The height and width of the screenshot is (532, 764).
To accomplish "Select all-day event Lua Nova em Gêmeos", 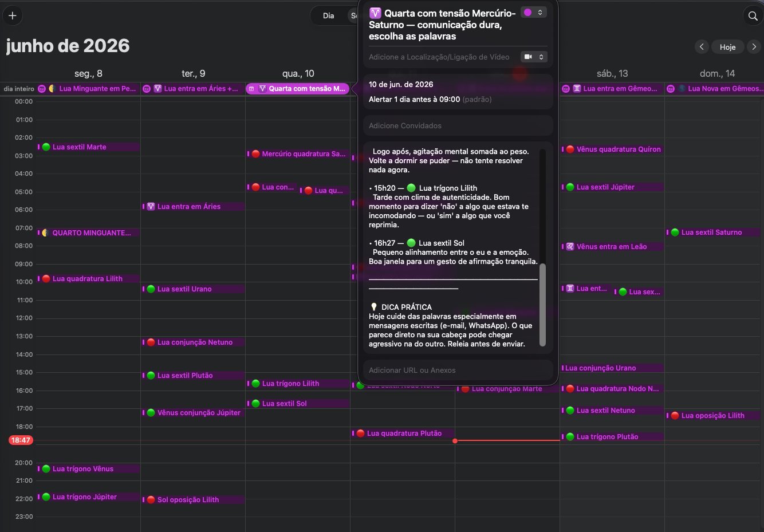I will [x=715, y=89].
